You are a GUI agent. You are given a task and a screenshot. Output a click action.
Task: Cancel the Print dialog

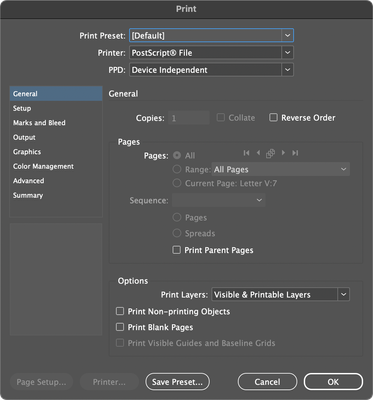[x=267, y=382]
